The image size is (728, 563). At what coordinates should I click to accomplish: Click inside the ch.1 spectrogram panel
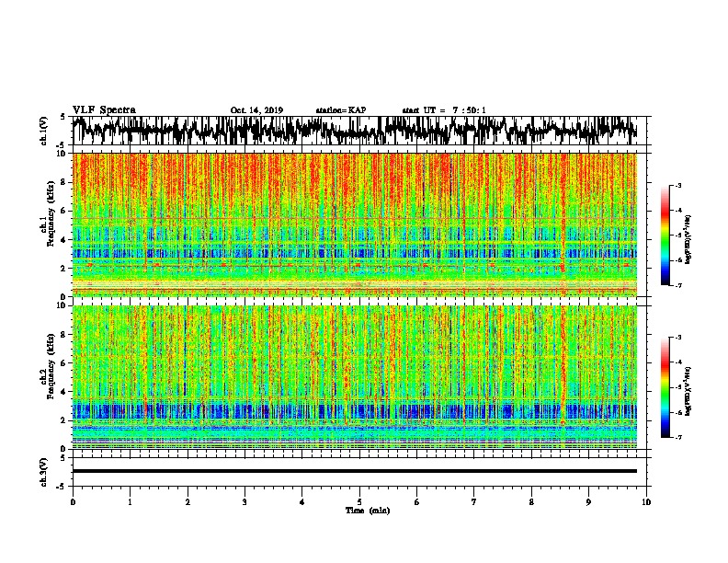point(355,224)
